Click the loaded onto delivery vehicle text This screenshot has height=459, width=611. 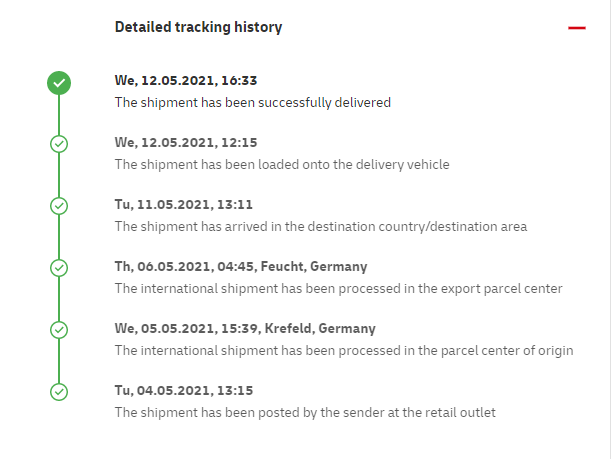(282, 164)
